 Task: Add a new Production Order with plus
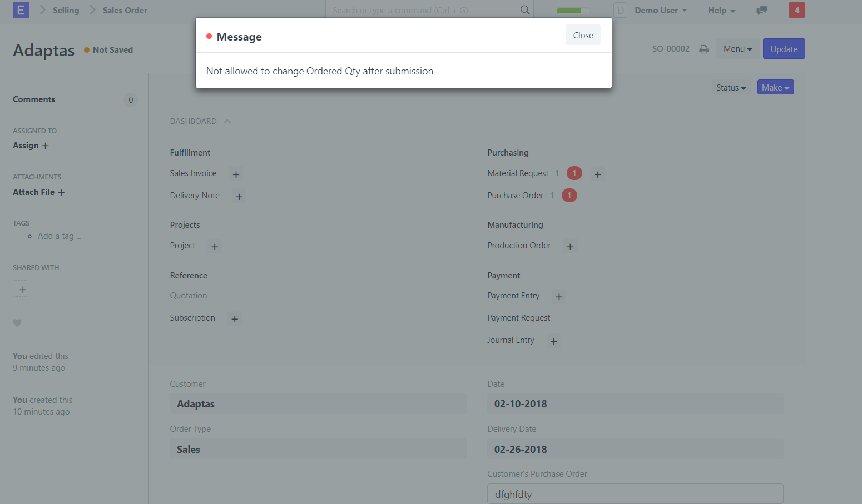click(x=570, y=246)
